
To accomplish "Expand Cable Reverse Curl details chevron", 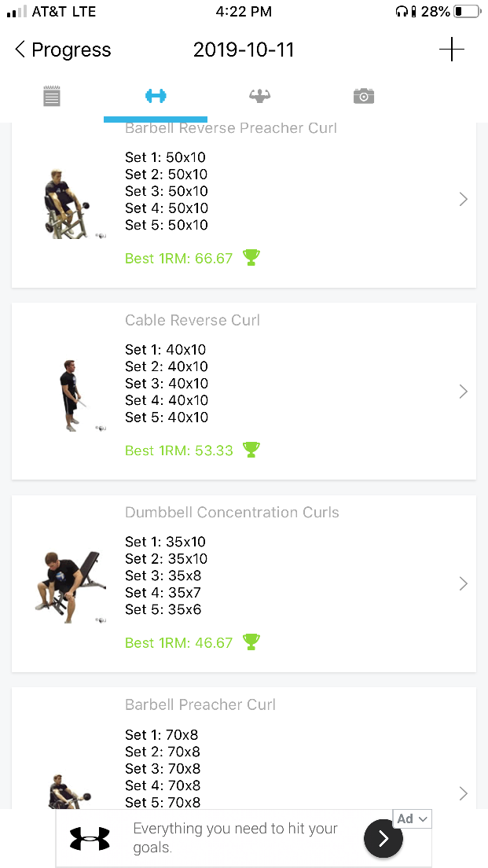I will click(x=463, y=392).
